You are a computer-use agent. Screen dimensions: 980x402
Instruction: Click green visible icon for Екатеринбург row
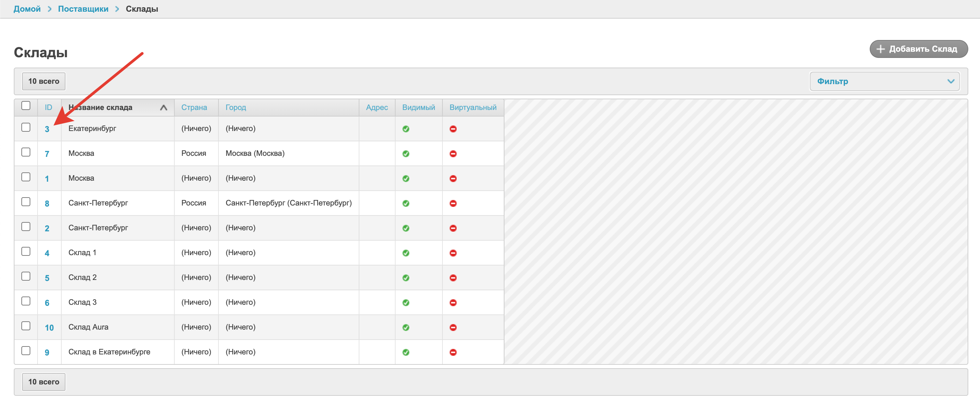(x=406, y=129)
